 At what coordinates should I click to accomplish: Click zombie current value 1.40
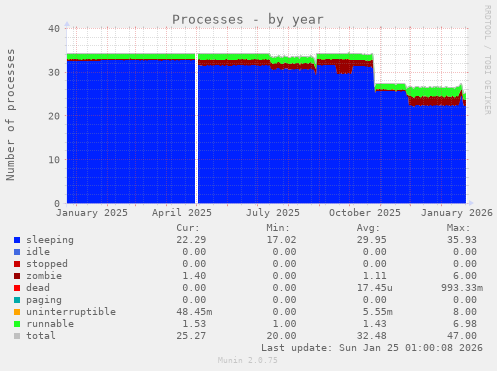click(194, 276)
